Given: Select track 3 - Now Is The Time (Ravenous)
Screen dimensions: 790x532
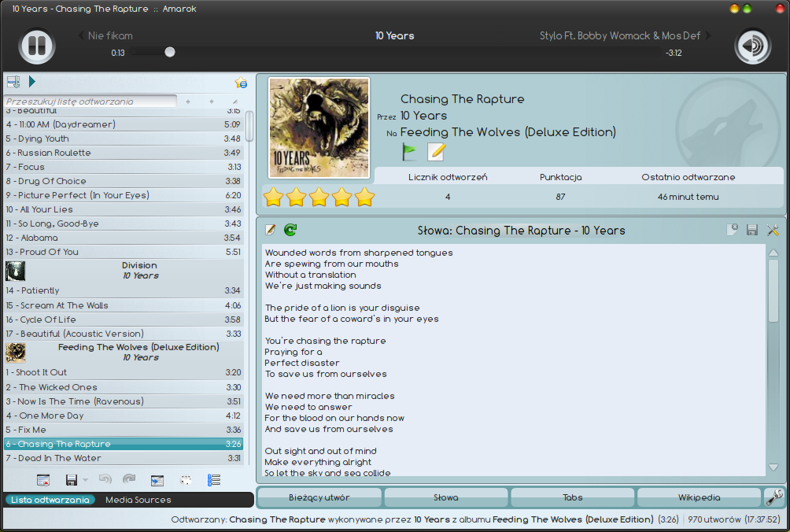Looking at the screenshot, I should [x=124, y=401].
